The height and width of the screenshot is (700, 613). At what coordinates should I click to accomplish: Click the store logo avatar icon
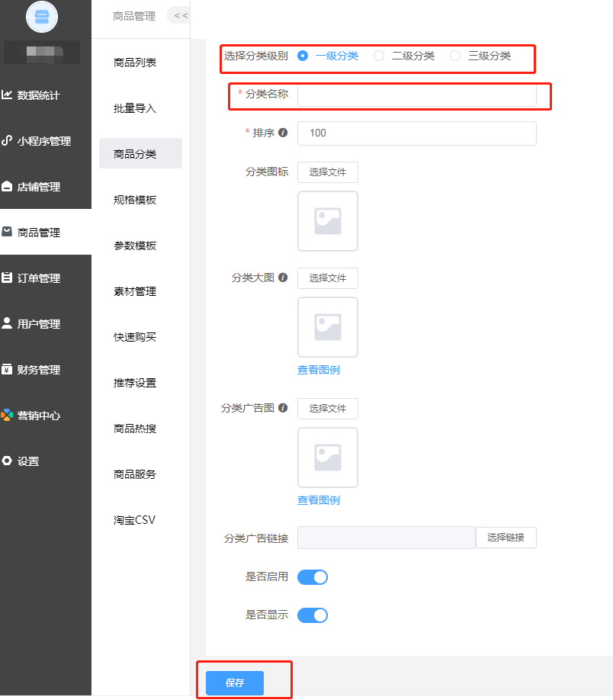tap(42, 17)
